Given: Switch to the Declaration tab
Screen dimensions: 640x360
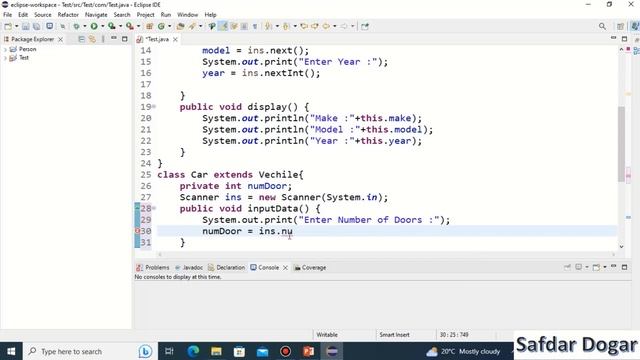Looking at the screenshot, I should point(227,267).
